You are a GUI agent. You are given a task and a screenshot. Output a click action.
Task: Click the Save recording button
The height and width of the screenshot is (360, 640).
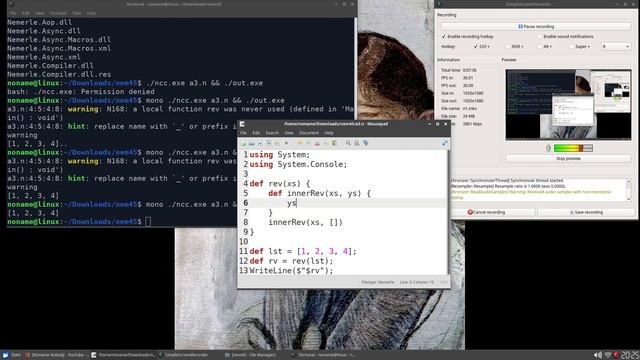pos(586,212)
